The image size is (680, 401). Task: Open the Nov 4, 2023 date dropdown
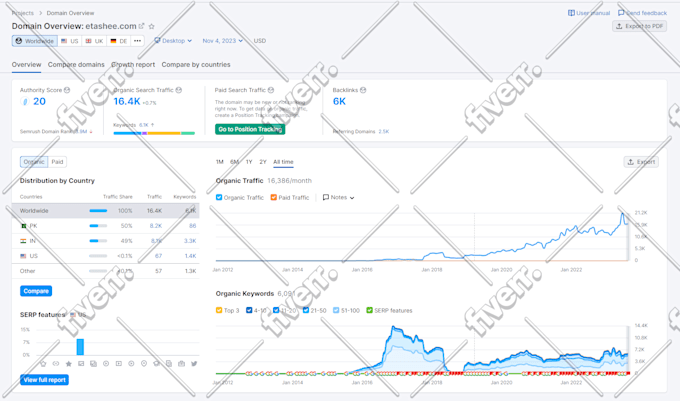point(222,41)
